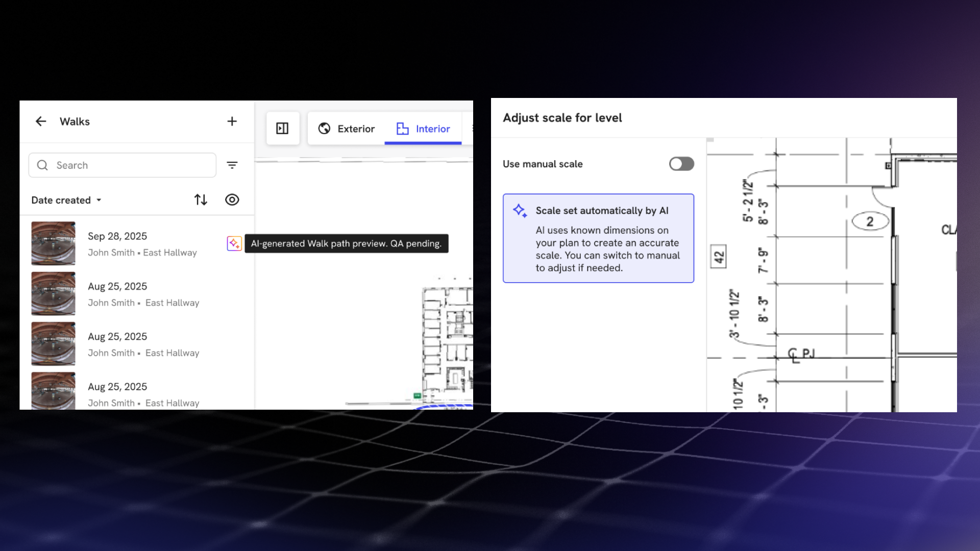Select Sep 28 walk panorama thumbnail
Viewport: 980px width, 551px height.
pos(53,243)
